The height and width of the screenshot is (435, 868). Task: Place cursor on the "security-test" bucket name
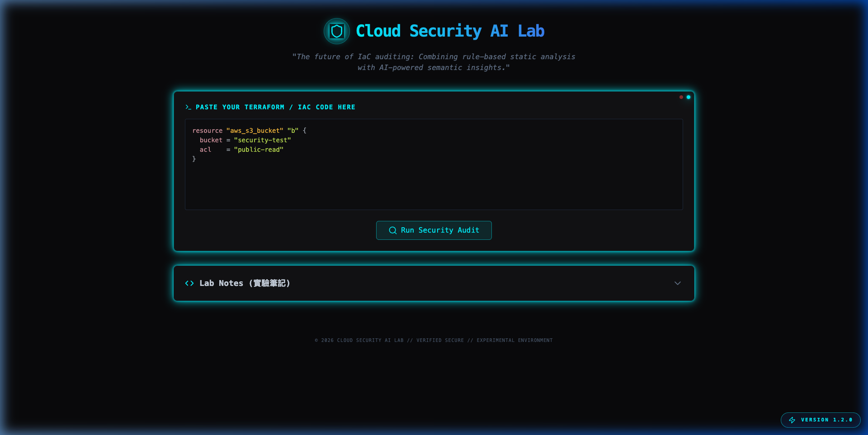tap(262, 140)
